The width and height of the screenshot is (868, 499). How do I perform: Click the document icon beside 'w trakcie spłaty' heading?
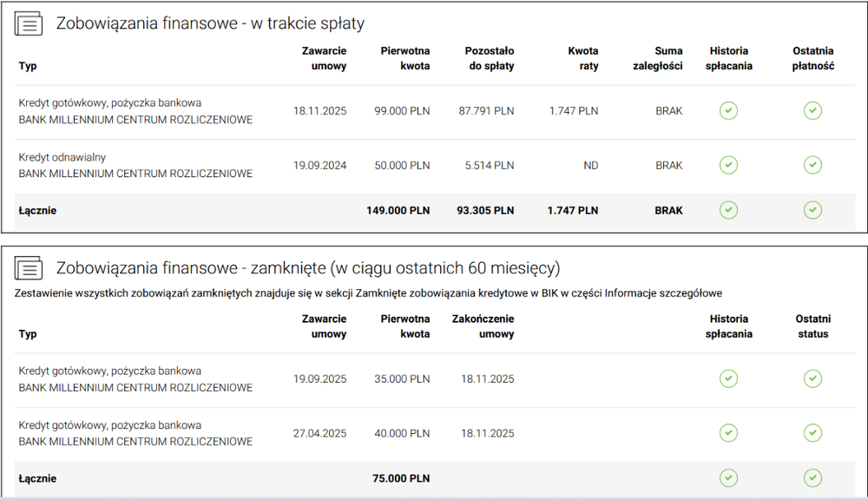point(29,23)
